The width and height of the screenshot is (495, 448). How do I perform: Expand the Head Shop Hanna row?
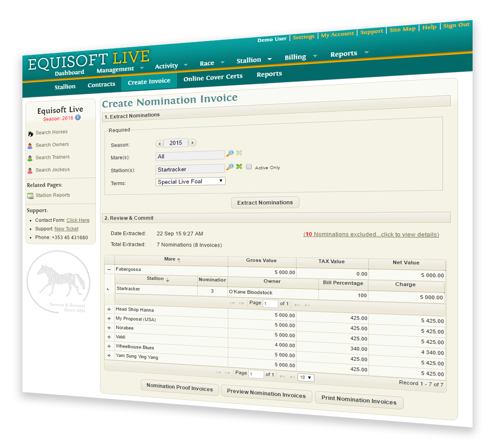[109, 309]
